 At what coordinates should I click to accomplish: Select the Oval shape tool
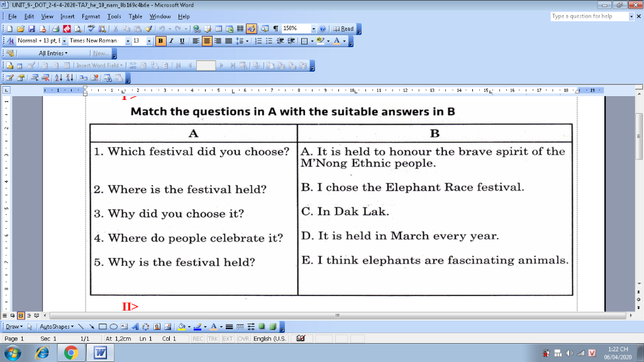pyautogui.click(x=113, y=327)
